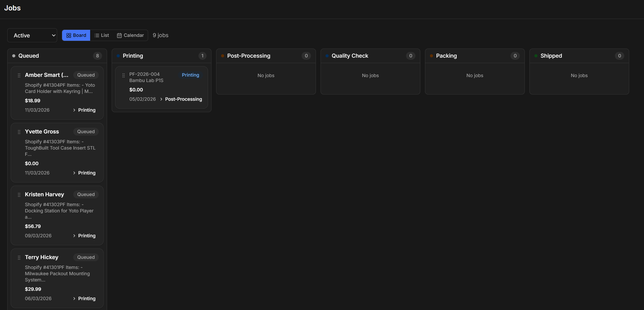The width and height of the screenshot is (644, 310).
Task: Click the drag handle on Yvette Gross card
Action: pyautogui.click(x=19, y=132)
